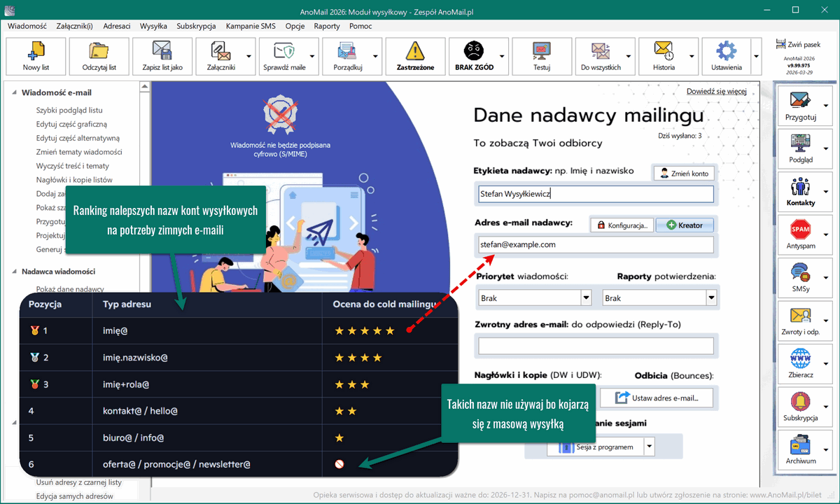Collapse the Wiadomość e-mail tree section
Image resolution: width=840 pixels, height=504 pixels.
click(x=15, y=92)
